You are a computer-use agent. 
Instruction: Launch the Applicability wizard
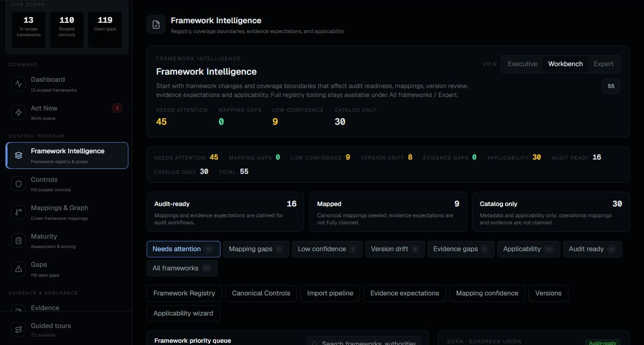(x=183, y=313)
